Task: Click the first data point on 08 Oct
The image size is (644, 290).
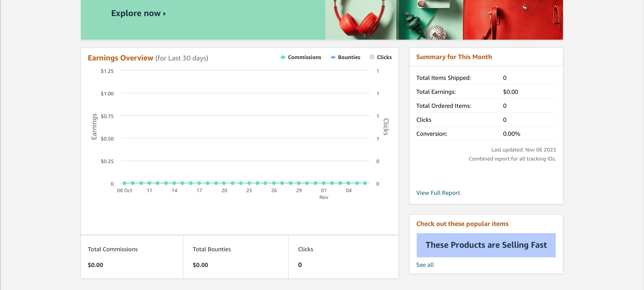Action: click(124, 183)
